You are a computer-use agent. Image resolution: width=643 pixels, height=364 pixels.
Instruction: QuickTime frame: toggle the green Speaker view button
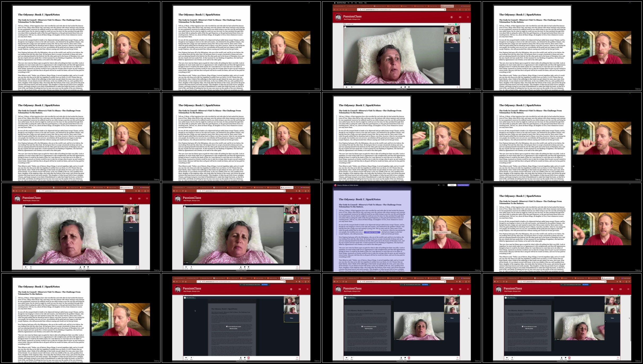456,24
